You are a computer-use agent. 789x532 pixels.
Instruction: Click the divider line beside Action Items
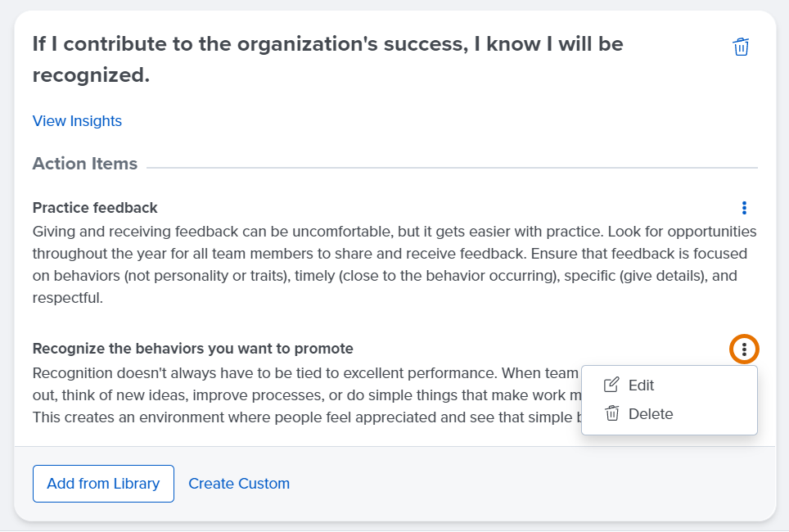point(452,168)
